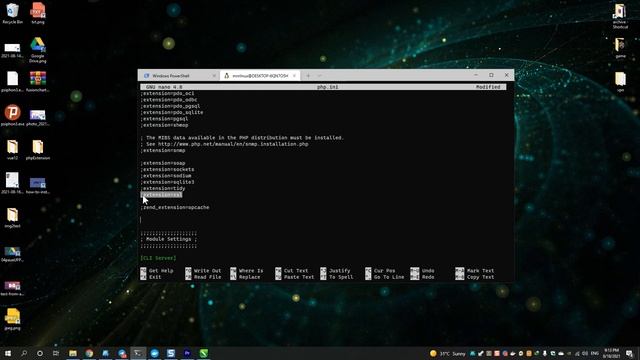The image size is (640, 360).
Task: Click the zend_extension=opcache line
Action: 175,207
